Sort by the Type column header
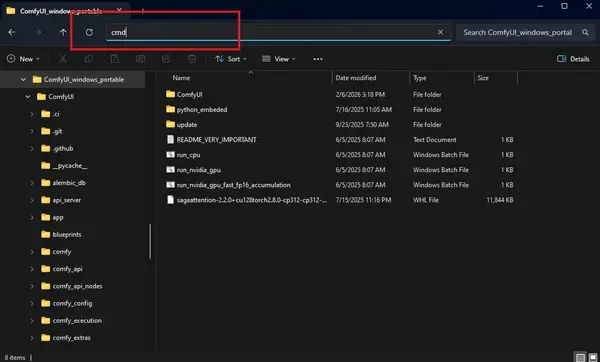This screenshot has width=600, height=362. point(419,78)
